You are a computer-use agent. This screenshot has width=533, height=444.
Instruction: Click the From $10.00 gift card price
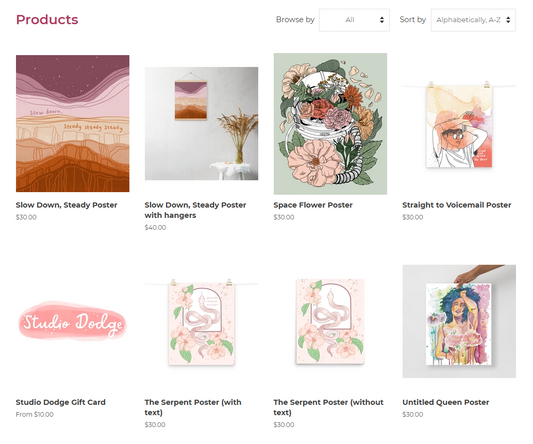point(34,414)
